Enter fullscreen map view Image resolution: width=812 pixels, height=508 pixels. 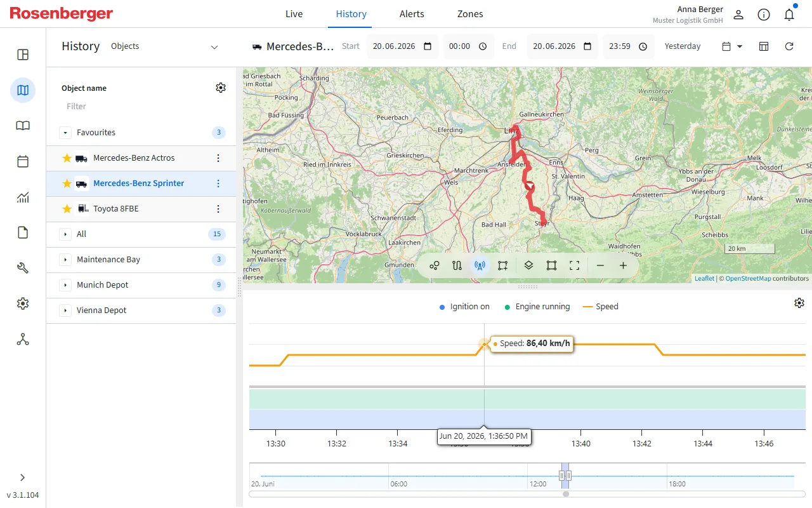[574, 265]
